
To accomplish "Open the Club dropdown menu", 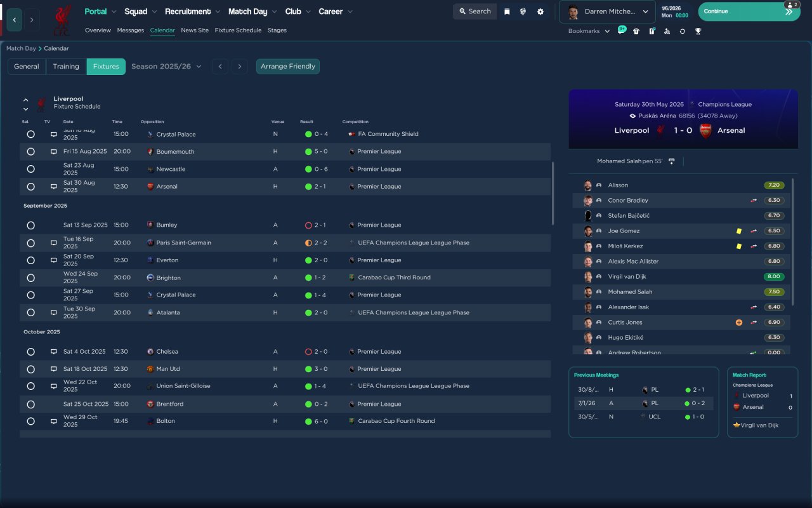I will click(298, 11).
